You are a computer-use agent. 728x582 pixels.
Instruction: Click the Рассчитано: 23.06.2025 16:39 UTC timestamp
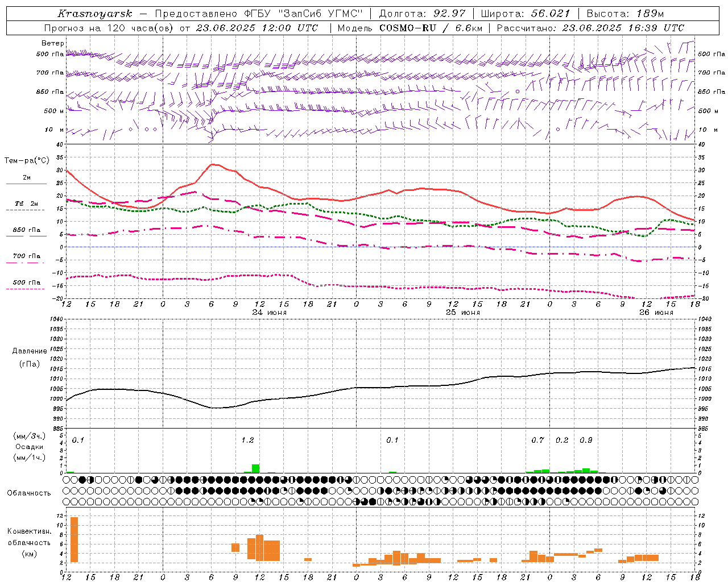pyautogui.click(x=591, y=28)
